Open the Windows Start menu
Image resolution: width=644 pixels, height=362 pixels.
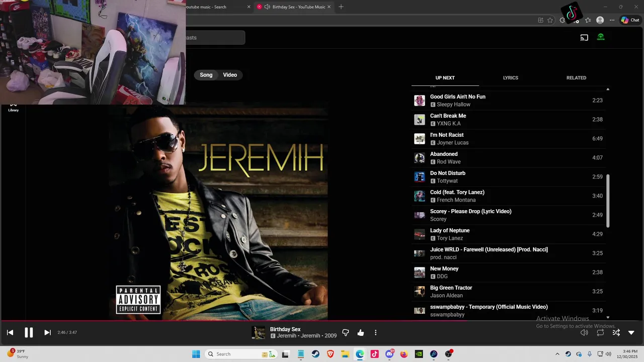click(x=196, y=354)
